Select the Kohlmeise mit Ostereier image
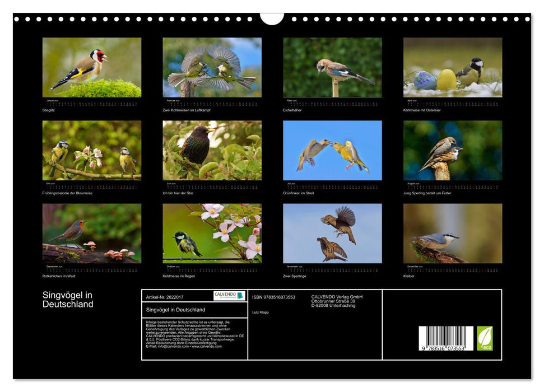544x392 pixels. (453, 68)
